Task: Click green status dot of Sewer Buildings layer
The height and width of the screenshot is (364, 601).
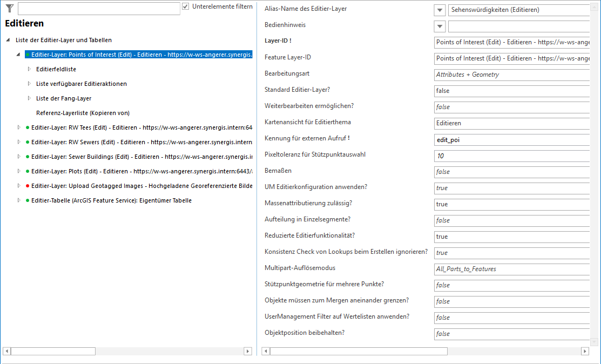Action: coord(27,157)
